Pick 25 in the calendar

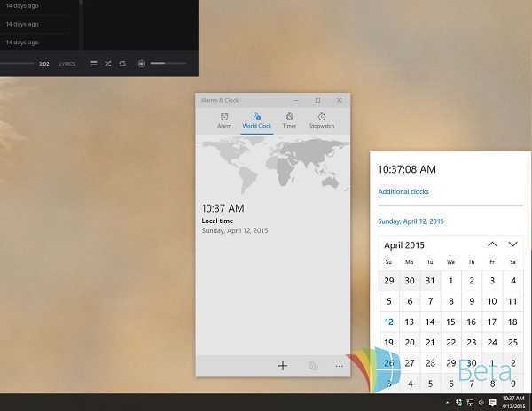[x=512, y=343]
